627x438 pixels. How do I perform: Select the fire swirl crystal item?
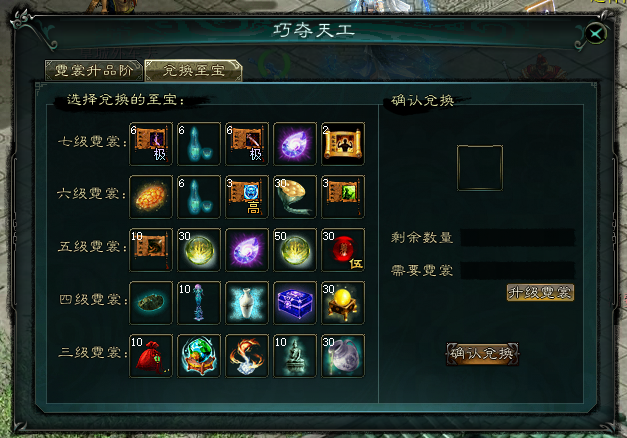click(x=247, y=356)
